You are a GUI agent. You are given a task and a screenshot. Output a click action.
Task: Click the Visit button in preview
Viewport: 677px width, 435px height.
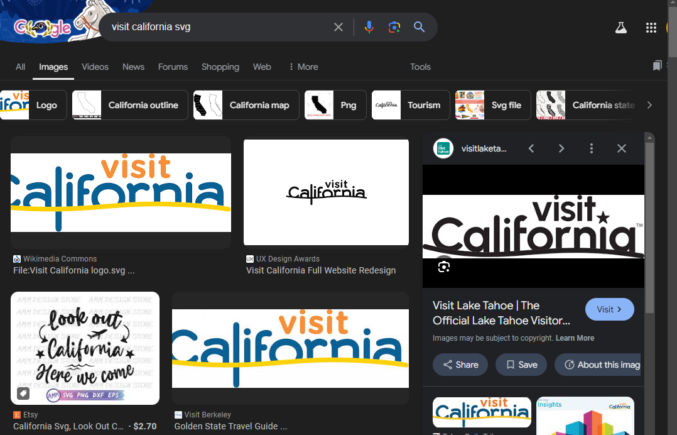point(609,309)
